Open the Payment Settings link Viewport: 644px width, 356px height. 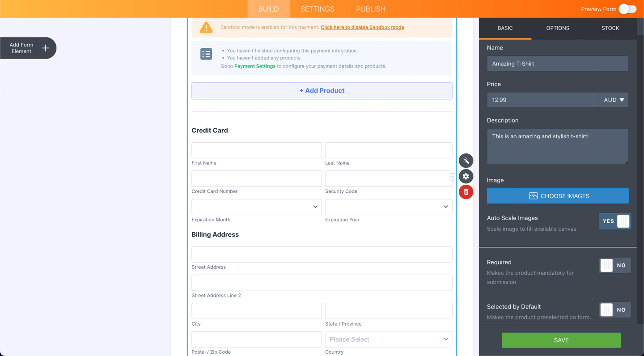[x=255, y=66]
